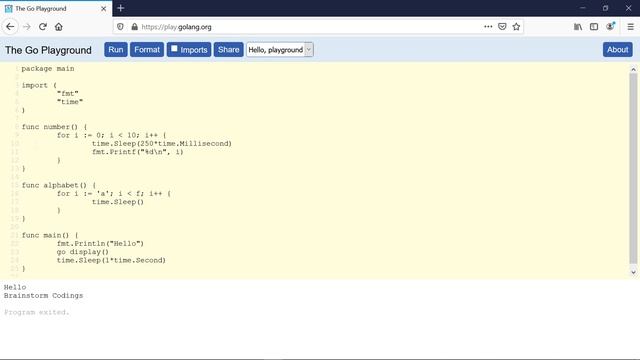Save page to Pocket icon
Image resolution: width=640 pixels, height=360 pixels.
[x=502, y=27]
